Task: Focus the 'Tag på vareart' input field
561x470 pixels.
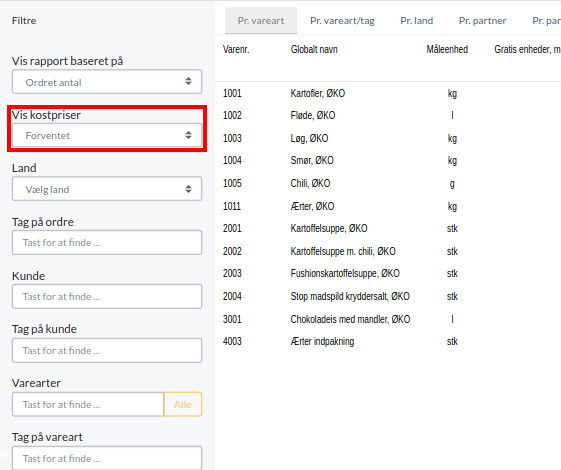Action: click(107, 458)
